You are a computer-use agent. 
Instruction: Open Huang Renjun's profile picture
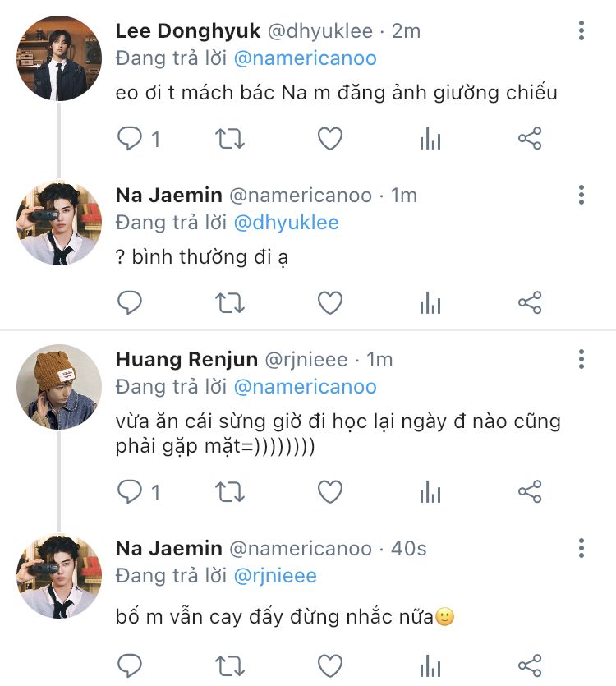pos(59,387)
